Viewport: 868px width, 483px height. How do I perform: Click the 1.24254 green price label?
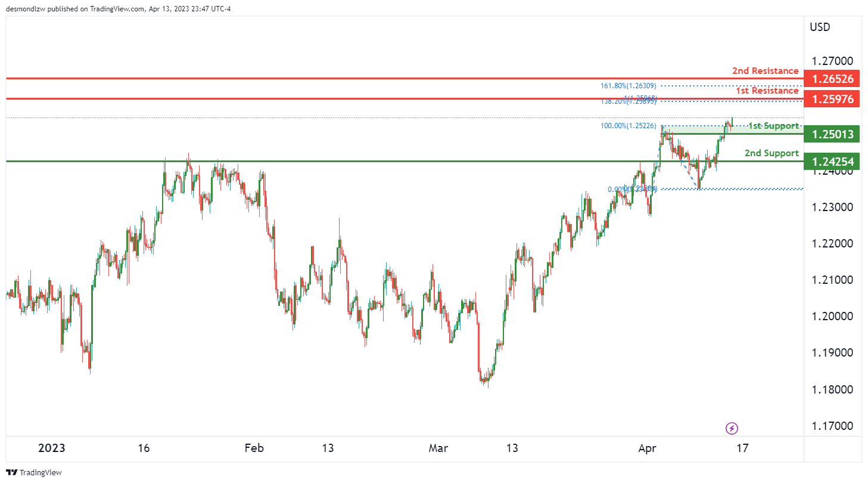(x=831, y=161)
